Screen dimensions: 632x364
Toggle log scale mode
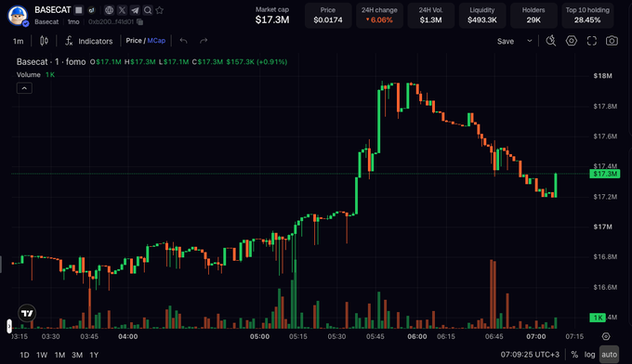pos(589,355)
